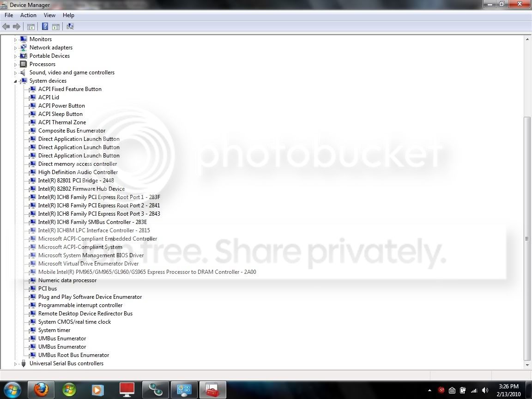Click the Properties pane toolbar icon

click(x=55, y=26)
